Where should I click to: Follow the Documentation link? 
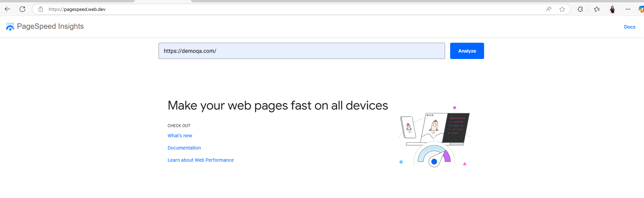[184, 148]
